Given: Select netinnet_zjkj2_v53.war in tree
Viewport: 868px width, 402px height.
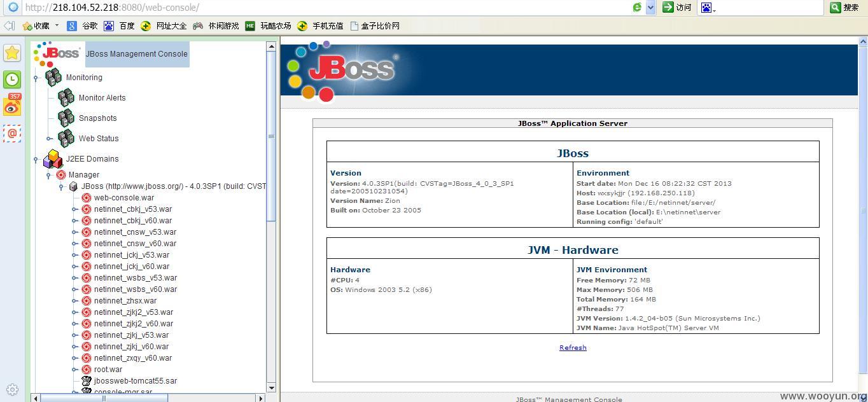Looking at the screenshot, I should tap(134, 312).
